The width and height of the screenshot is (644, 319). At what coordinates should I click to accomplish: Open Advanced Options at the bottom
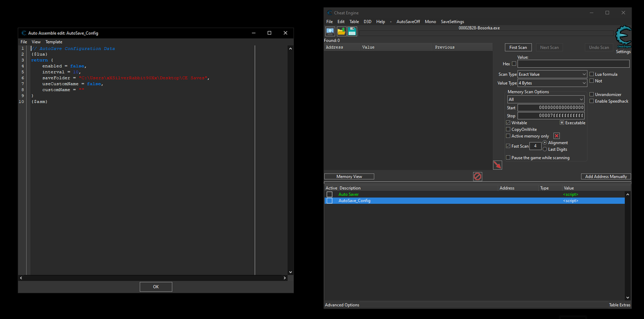coord(342,305)
